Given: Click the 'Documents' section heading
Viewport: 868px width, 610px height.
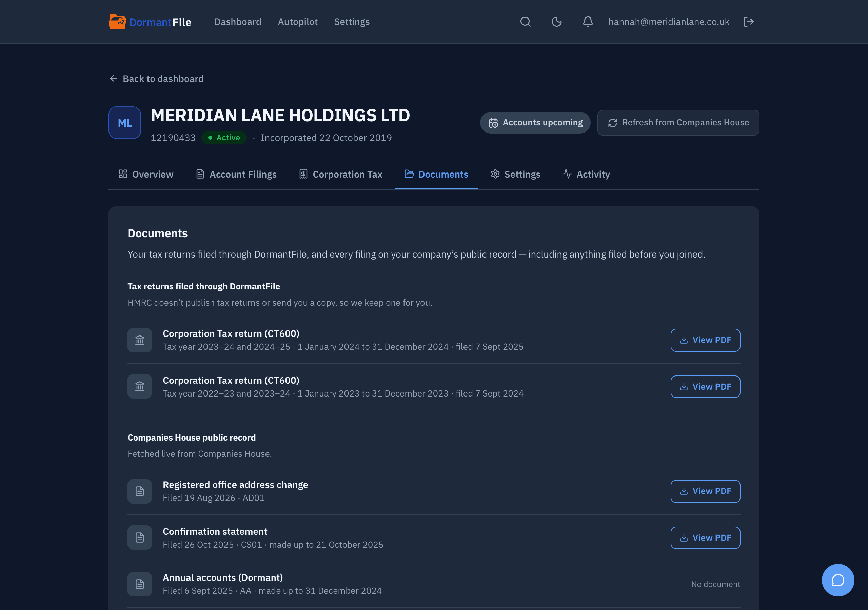Looking at the screenshot, I should click(x=157, y=233).
